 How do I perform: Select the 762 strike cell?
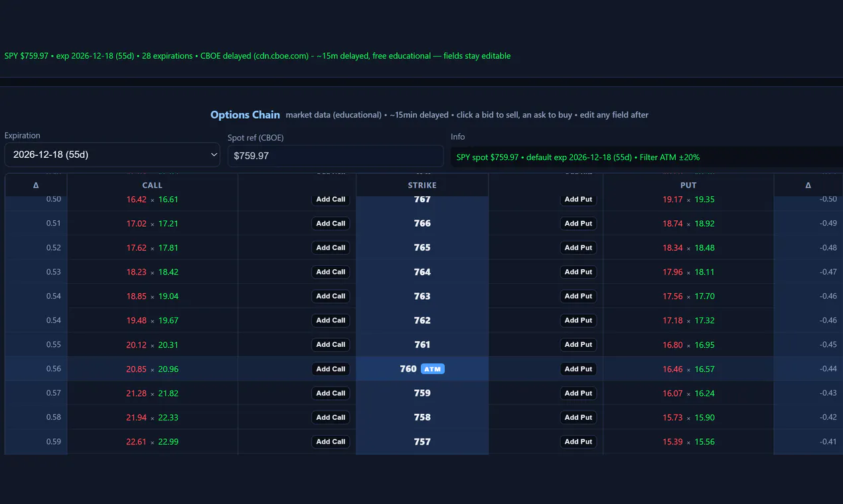pyautogui.click(x=422, y=320)
